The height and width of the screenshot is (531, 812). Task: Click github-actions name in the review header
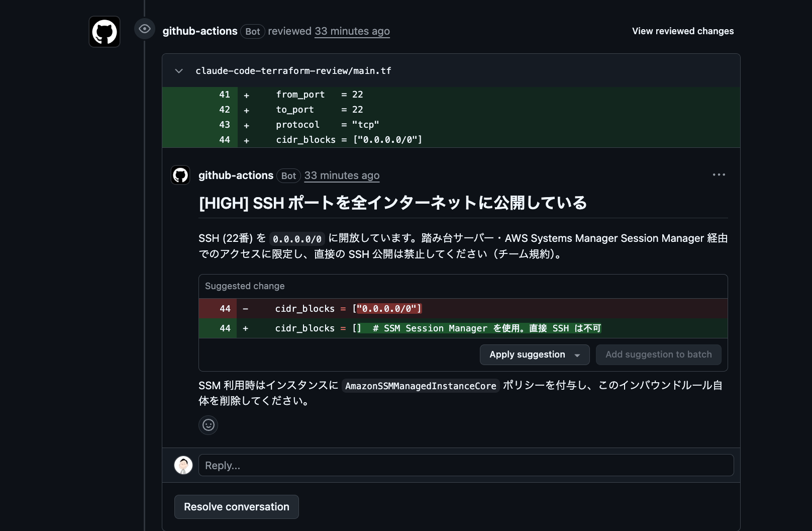pyautogui.click(x=200, y=31)
